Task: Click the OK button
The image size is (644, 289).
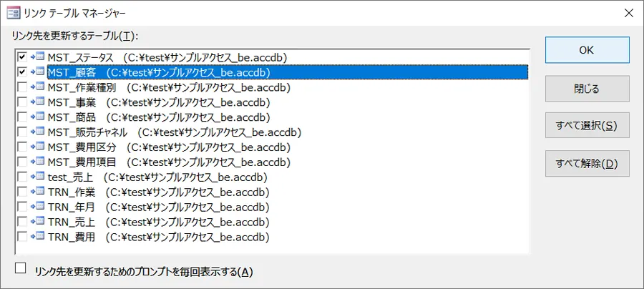Action: coord(587,49)
